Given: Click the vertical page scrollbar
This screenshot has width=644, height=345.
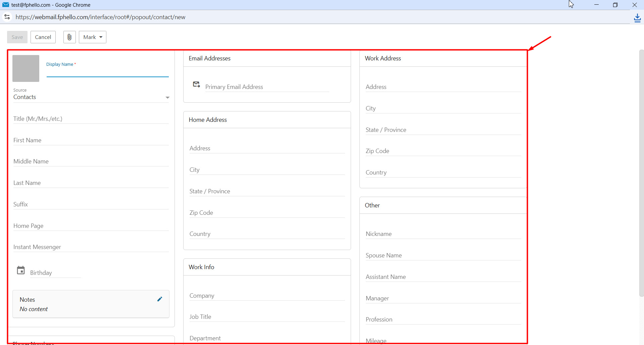Looking at the screenshot, I should click(x=641, y=173).
